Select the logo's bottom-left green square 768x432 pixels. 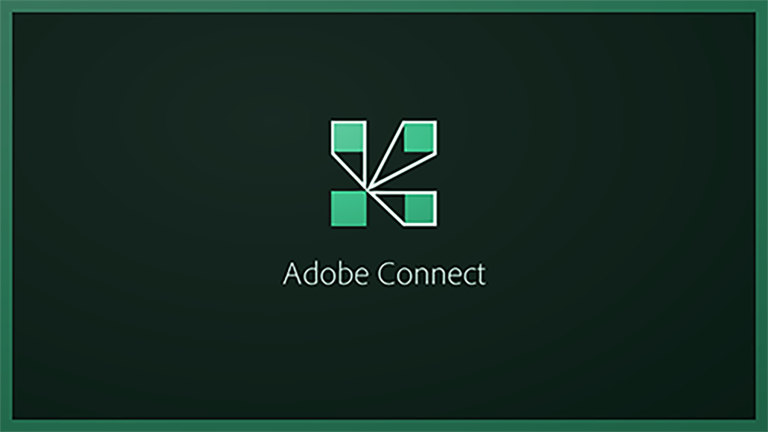click(349, 209)
